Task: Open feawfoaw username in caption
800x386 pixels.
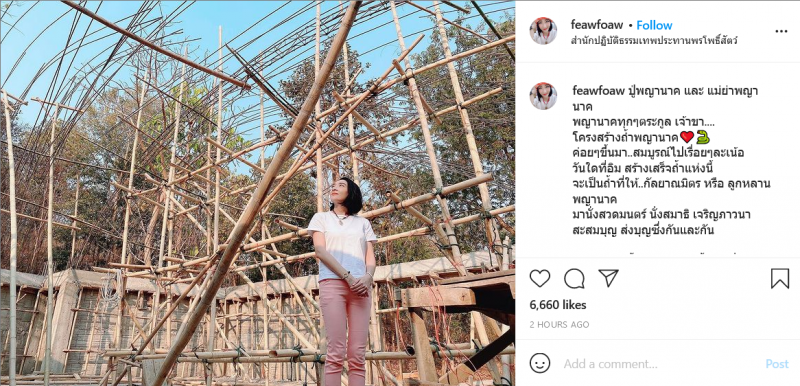Action: click(x=598, y=90)
